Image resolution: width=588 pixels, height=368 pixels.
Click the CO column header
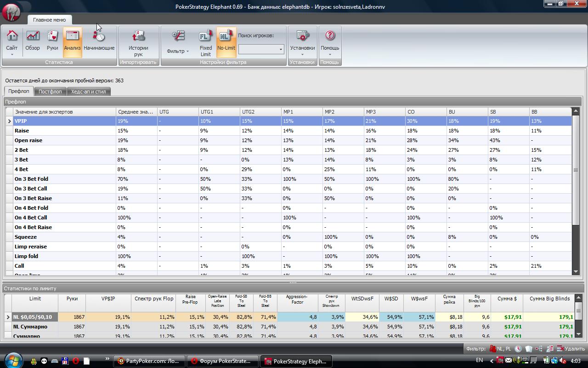pyautogui.click(x=426, y=112)
